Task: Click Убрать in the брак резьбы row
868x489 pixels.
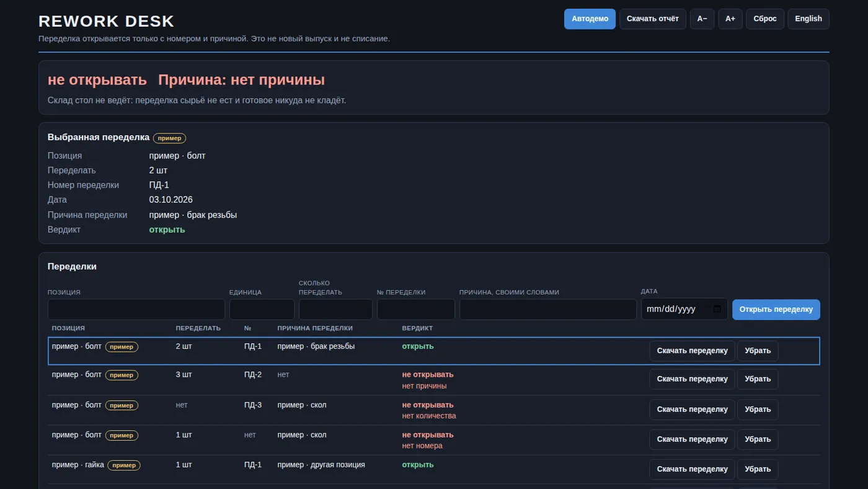Action: 758,351
